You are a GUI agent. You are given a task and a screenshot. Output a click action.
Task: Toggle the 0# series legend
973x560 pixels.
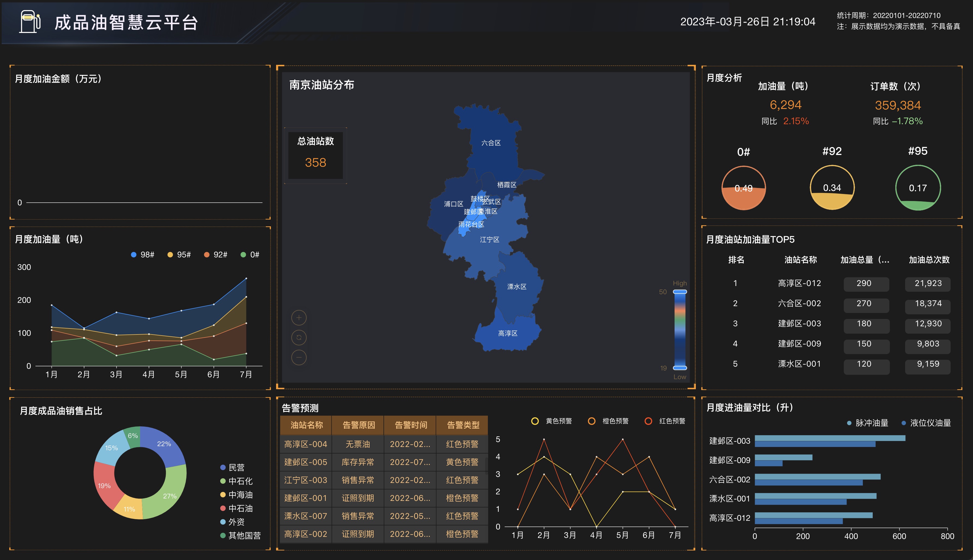pos(250,255)
